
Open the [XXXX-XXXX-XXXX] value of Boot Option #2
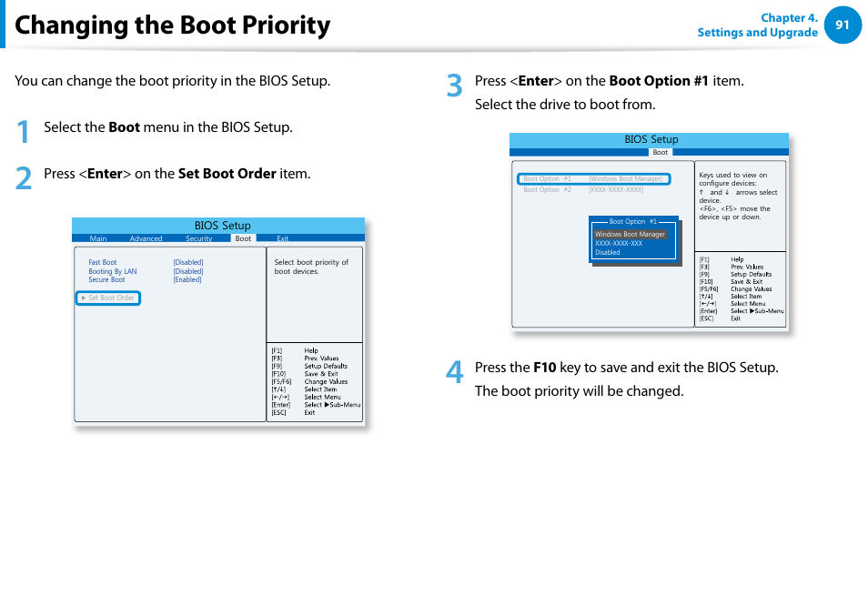pyautogui.click(x=616, y=189)
